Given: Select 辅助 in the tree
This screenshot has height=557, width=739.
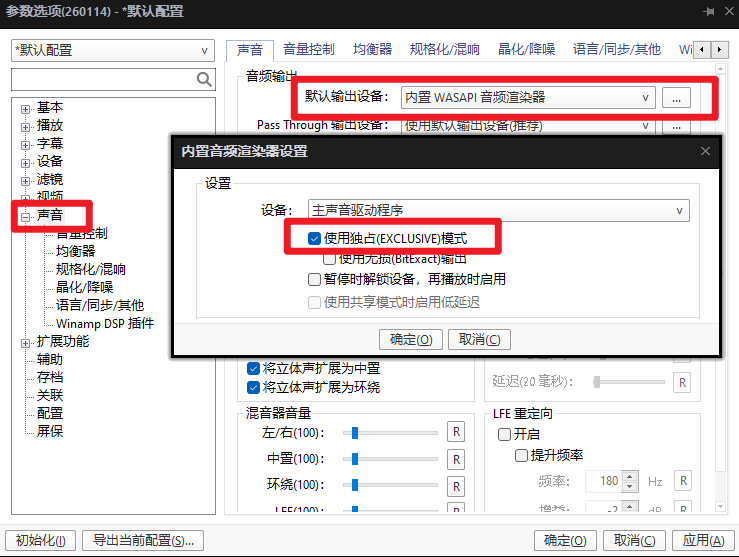Looking at the screenshot, I should (x=50, y=360).
